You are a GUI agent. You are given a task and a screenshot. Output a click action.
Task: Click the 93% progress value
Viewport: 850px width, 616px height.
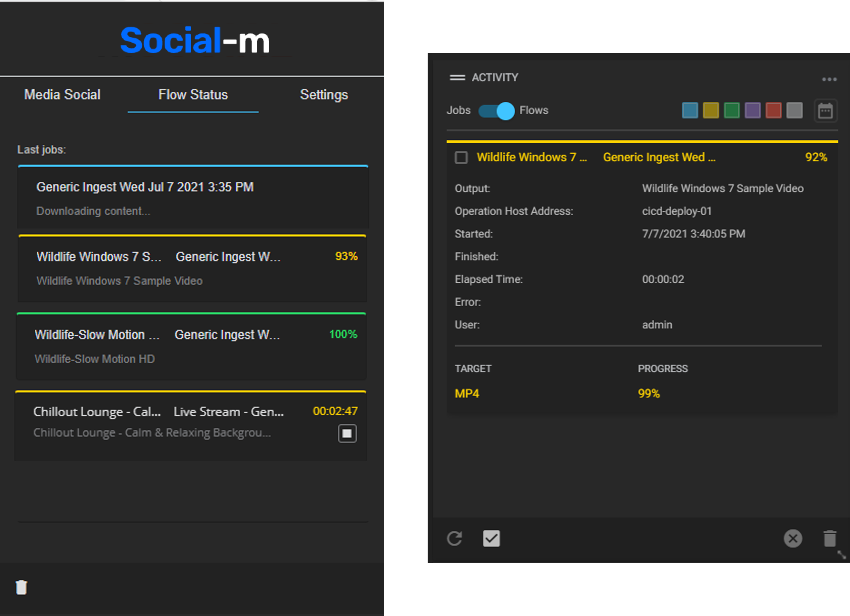point(346,256)
